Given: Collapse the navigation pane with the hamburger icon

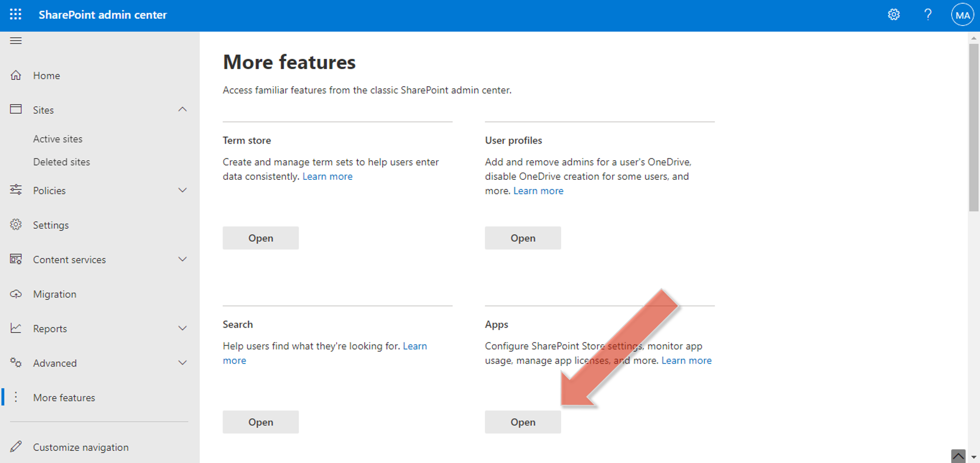Looking at the screenshot, I should tap(16, 41).
